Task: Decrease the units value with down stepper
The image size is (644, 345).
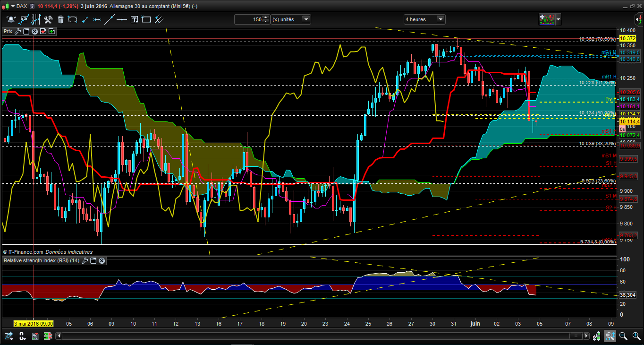Action: [x=266, y=22]
